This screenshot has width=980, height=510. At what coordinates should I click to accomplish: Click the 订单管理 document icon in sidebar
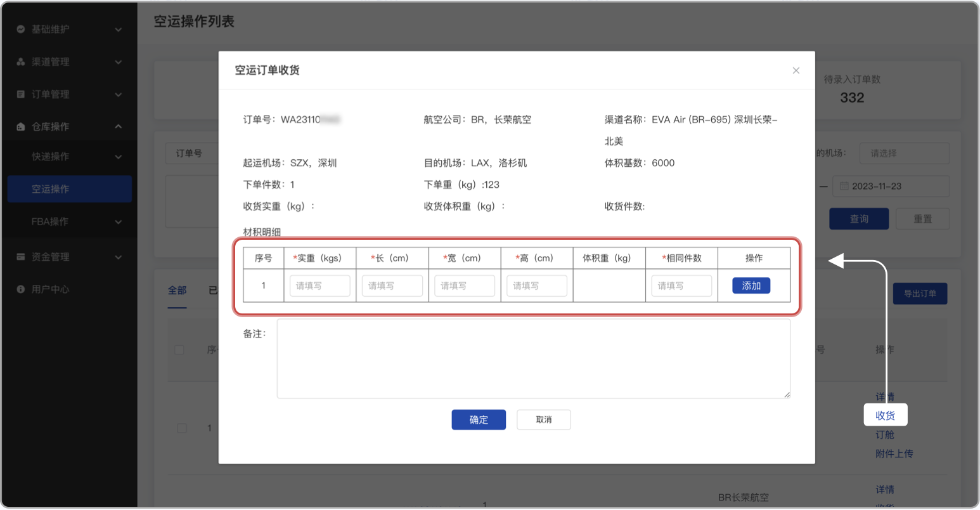tap(22, 94)
